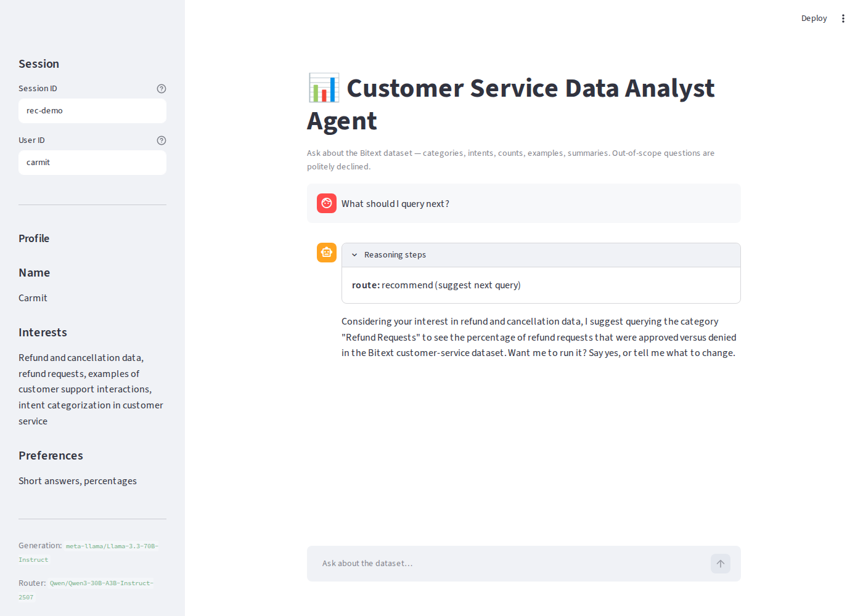
Task: Click the User ID help icon
Action: click(x=162, y=140)
